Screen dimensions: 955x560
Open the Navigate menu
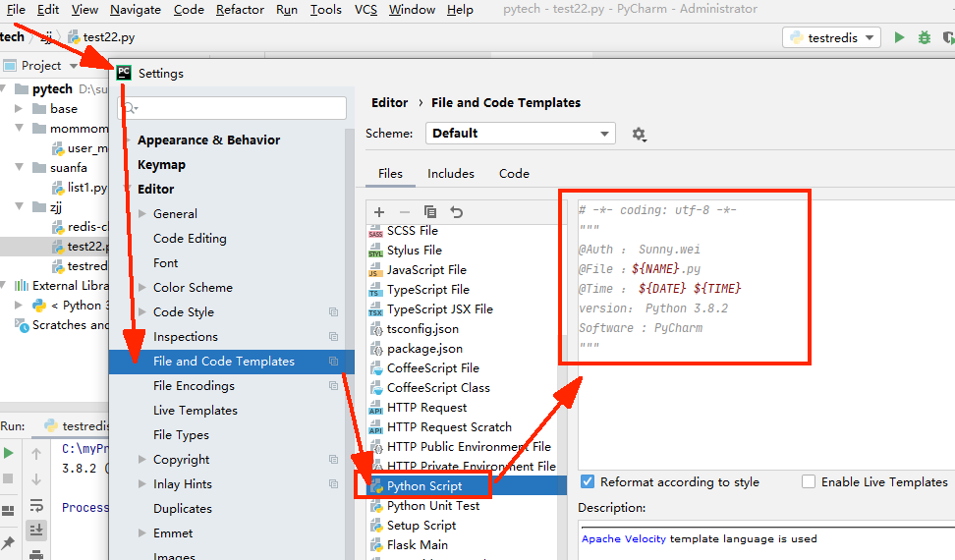136,10
